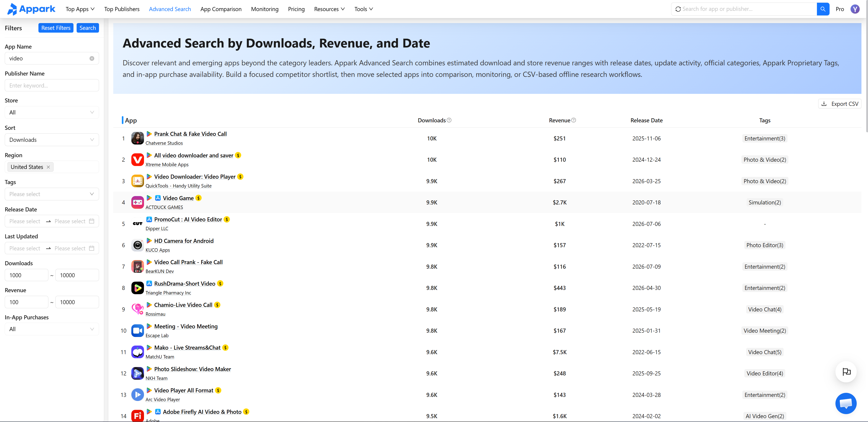868x422 pixels.
Task: Click the blue magnifier search icon button
Action: coord(823,9)
